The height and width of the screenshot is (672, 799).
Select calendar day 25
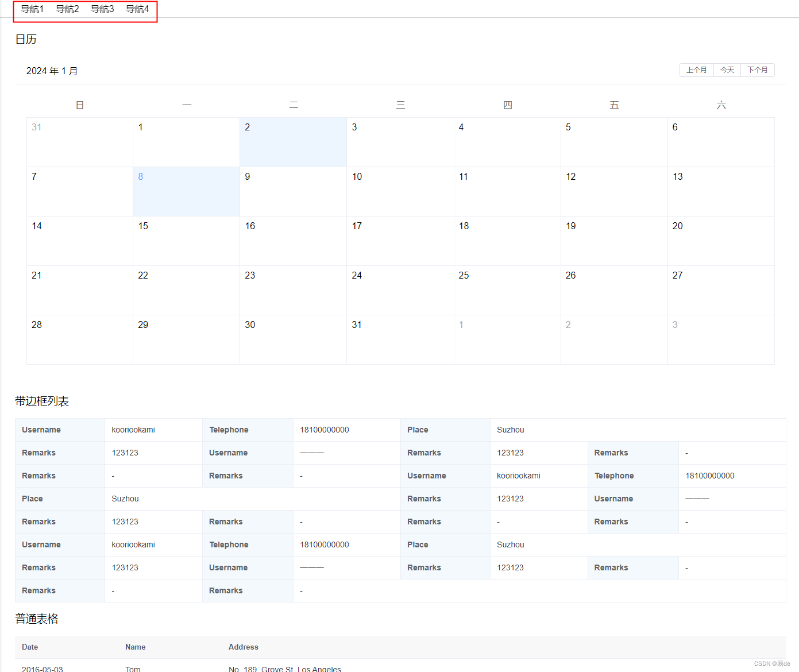507,291
